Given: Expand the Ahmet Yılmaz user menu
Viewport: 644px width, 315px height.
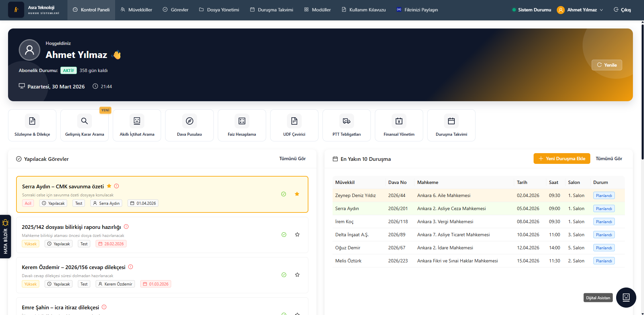Looking at the screenshot, I should pos(580,10).
